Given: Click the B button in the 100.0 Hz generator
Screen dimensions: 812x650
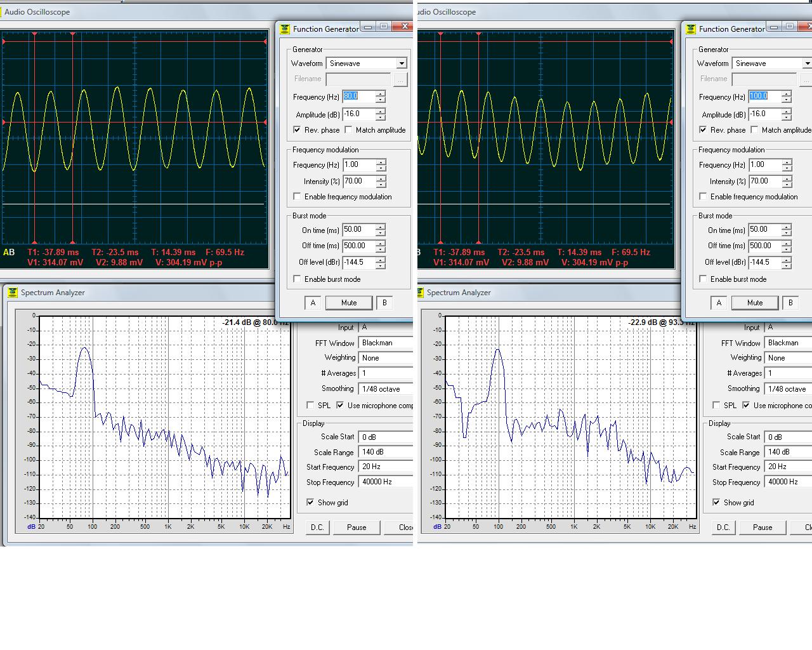Looking at the screenshot, I should (790, 303).
